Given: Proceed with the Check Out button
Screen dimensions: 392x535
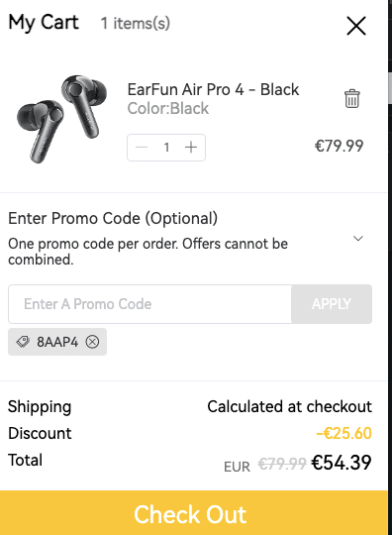Looking at the screenshot, I should (194, 513).
